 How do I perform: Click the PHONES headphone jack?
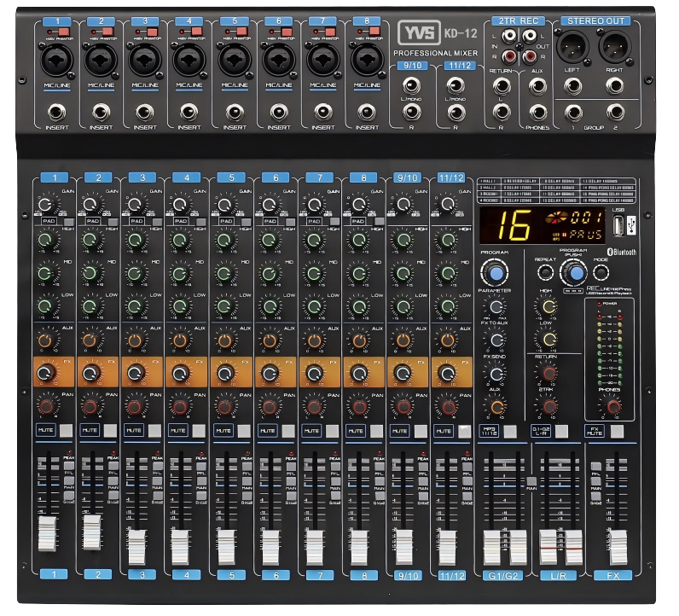pyautogui.click(x=538, y=111)
